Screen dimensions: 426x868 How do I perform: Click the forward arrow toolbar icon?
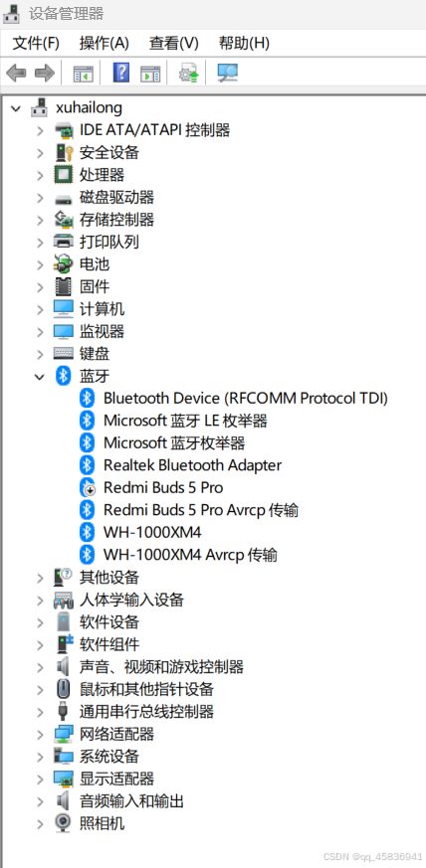coord(44,73)
